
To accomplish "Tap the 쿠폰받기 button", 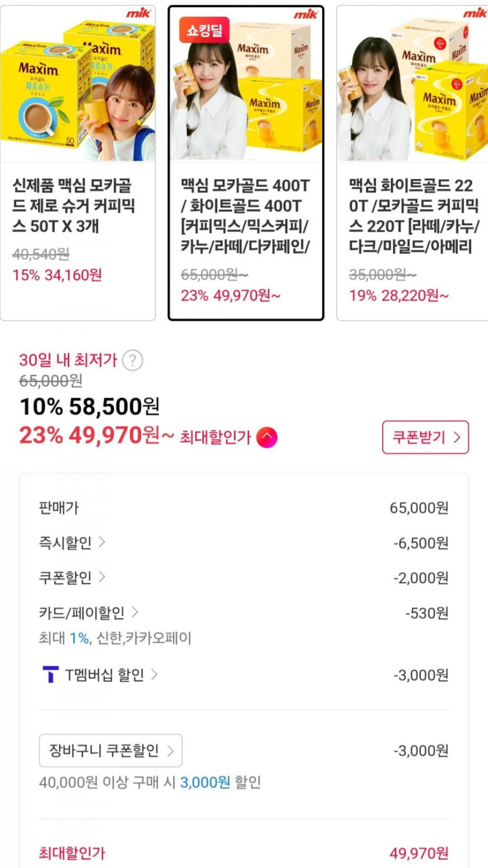I will tap(425, 437).
